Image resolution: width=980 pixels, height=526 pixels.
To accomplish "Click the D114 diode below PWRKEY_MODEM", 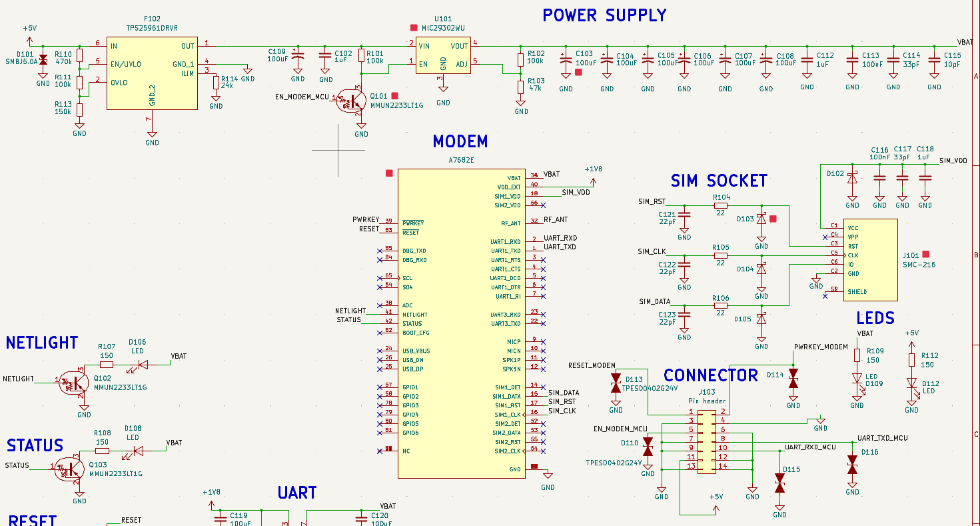I will coord(793,378).
